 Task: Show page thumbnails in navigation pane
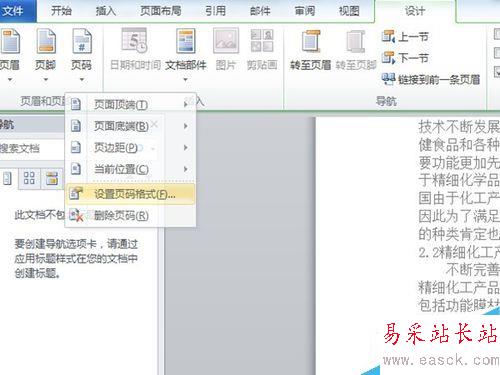coord(29,178)
